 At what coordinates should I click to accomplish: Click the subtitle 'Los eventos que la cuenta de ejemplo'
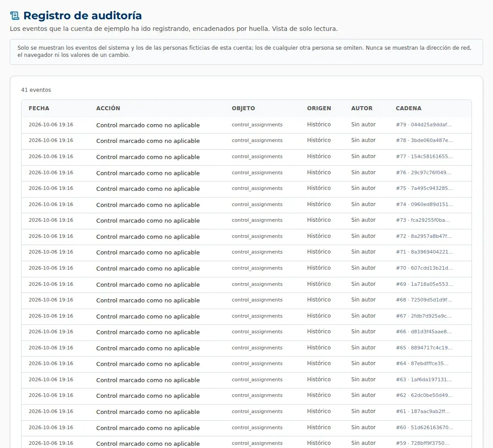173,29
